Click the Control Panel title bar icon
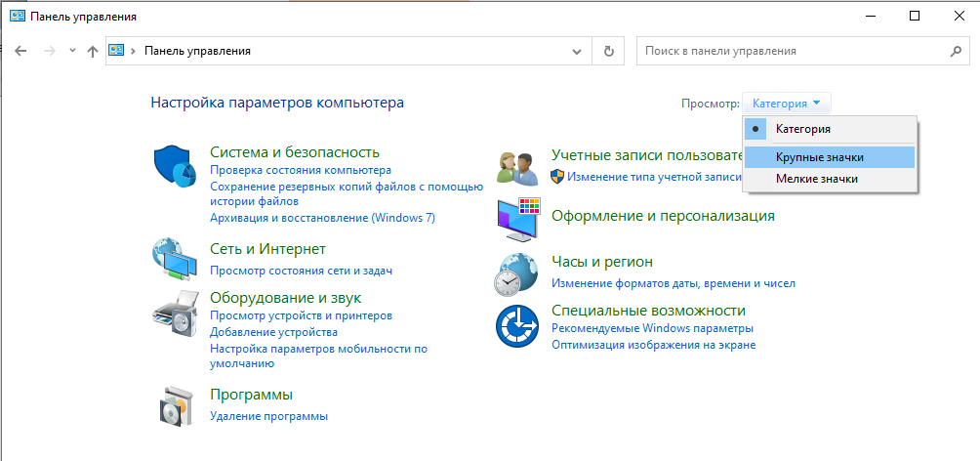The width and height of the screenshot is (980, 461). click(18, 17)
